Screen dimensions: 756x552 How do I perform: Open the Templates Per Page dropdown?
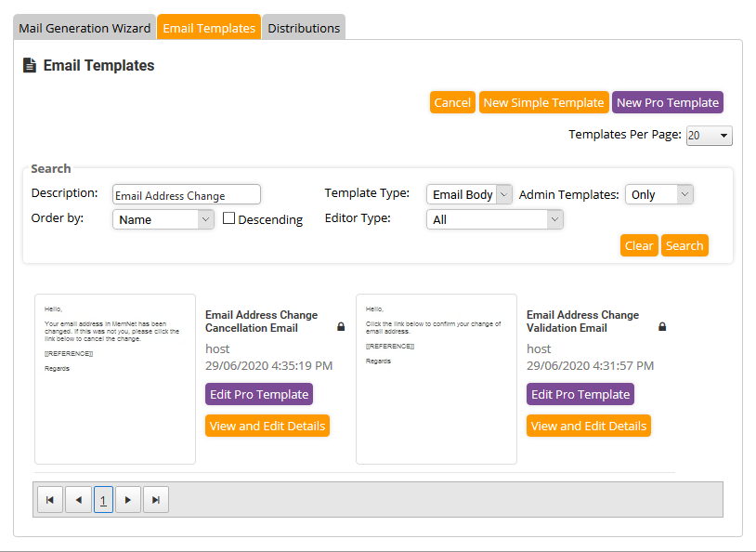point(709,136)
